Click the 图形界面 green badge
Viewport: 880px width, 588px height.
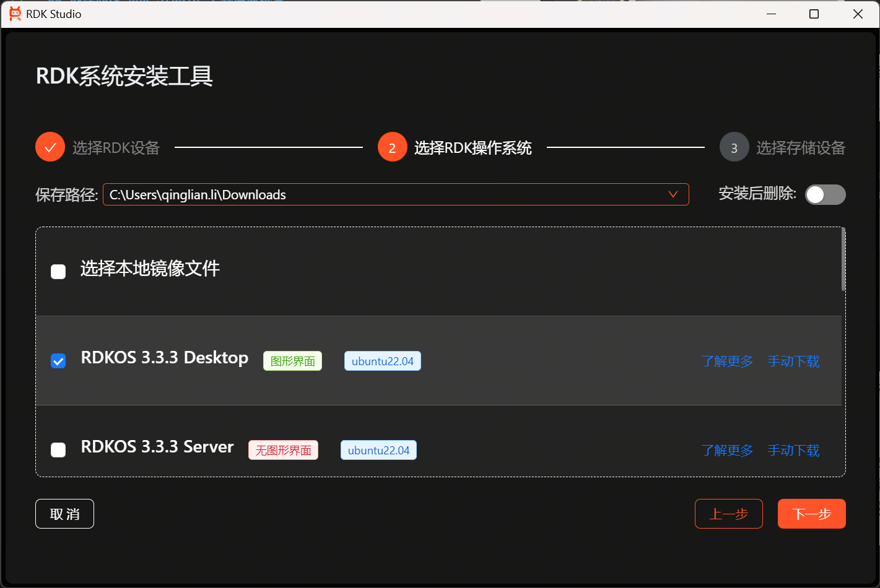point(292,360)
